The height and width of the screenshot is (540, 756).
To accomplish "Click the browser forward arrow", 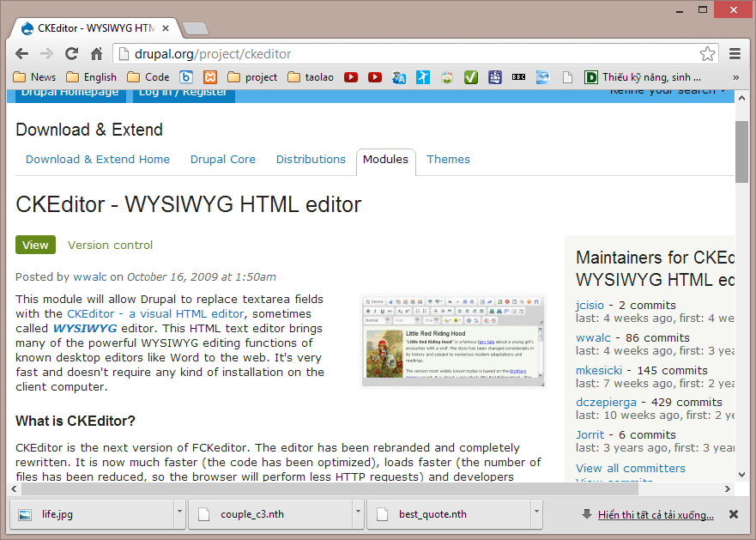I will [47, 53].
